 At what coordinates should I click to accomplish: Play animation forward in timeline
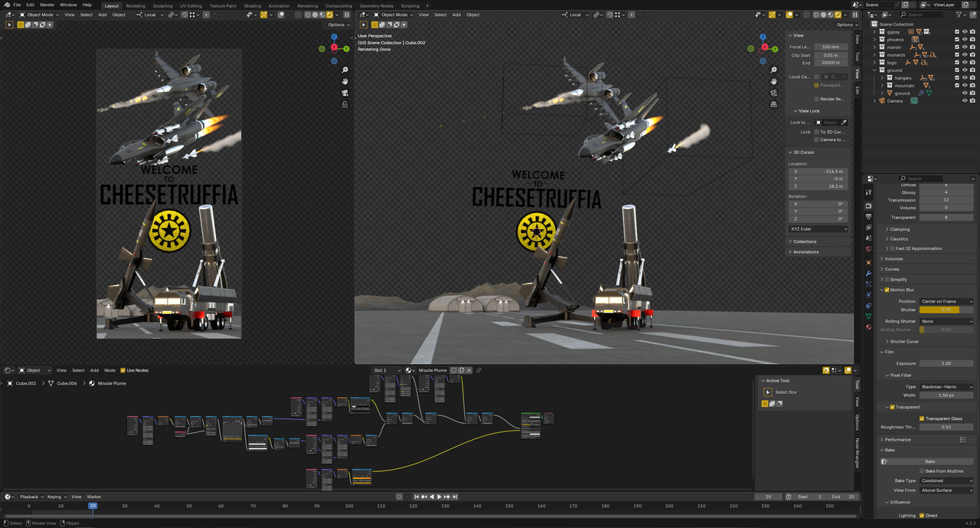439,497
